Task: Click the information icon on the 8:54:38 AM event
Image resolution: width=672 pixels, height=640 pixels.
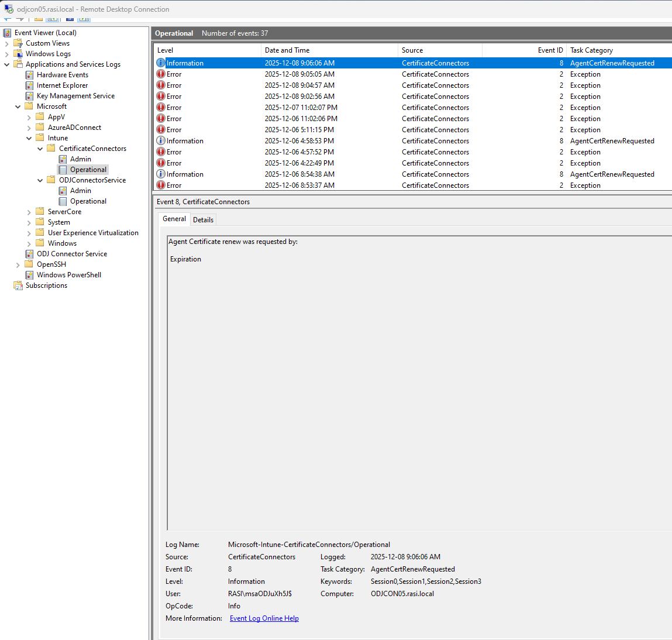Action: (x=161, y=174)
